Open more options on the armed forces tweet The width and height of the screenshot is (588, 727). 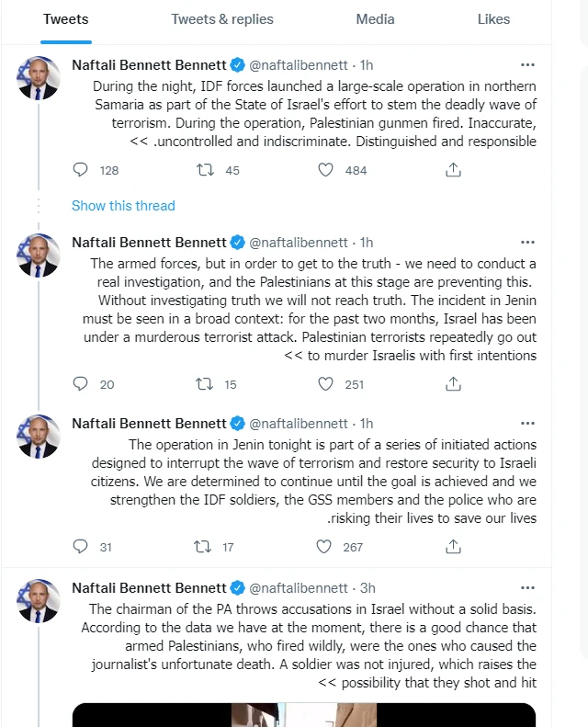527,242
